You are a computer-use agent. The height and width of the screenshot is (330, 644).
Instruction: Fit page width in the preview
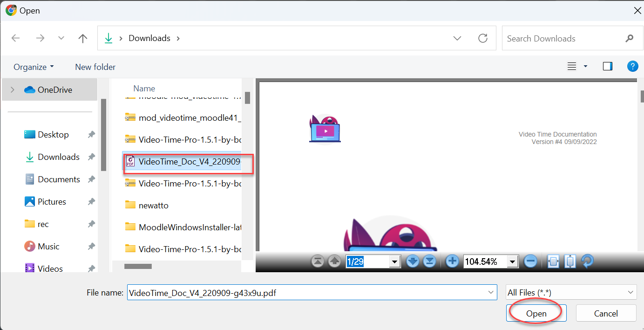pyautogui.click(x=553, y=261)
